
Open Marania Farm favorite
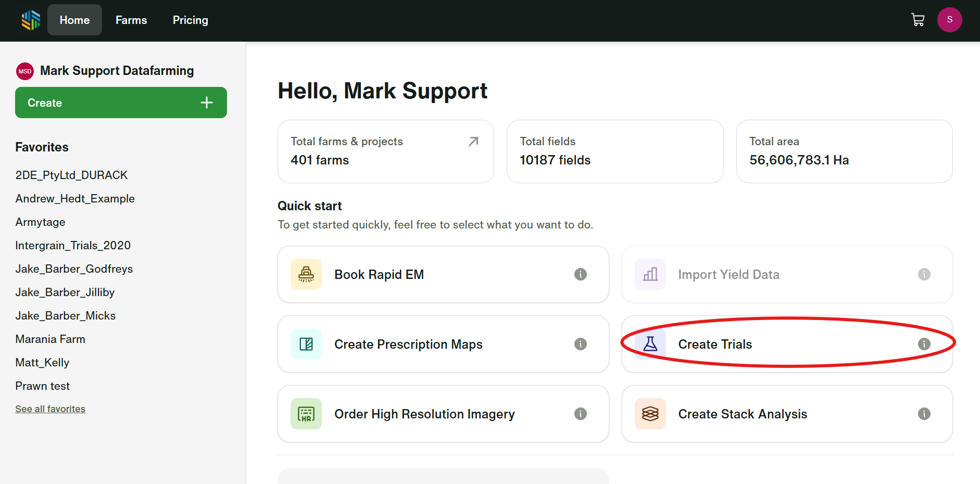(x=50, y=339)
